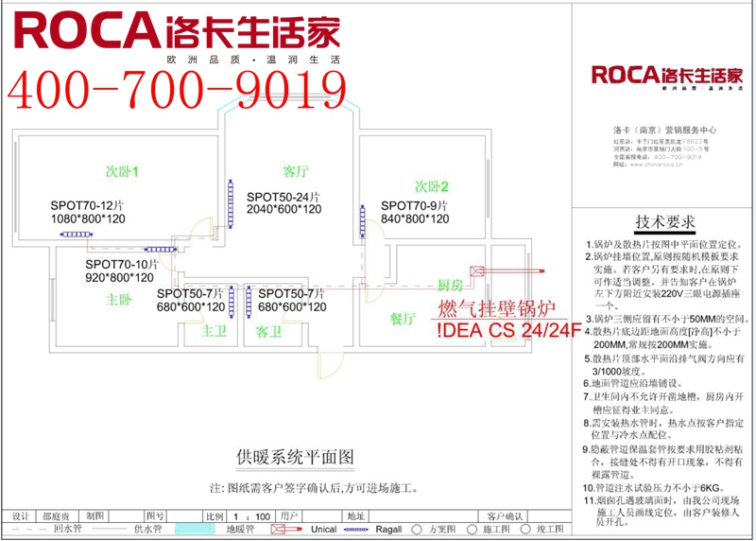Viewport: 756px width, 541px height.
Task: Select the 竣工图 radio option
Action: point(527,529)
